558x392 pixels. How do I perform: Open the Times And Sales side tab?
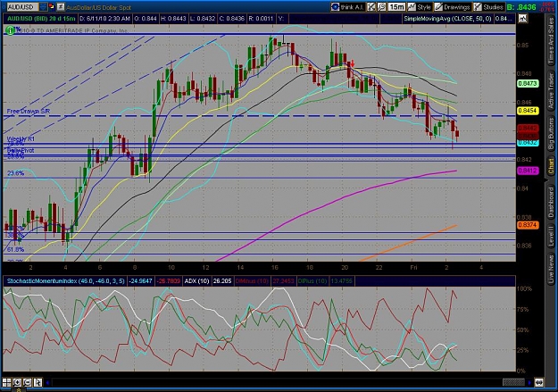tap(551, 42)
